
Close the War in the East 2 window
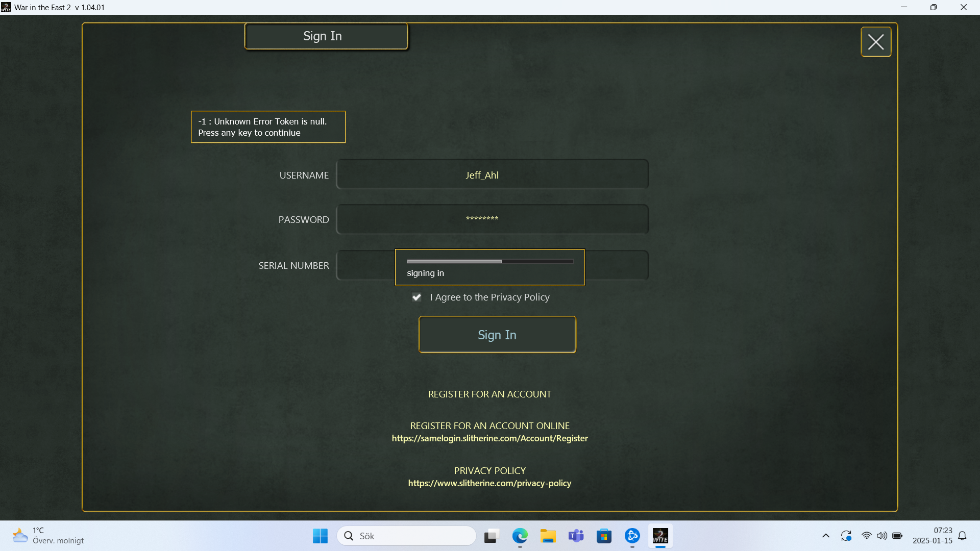(x=964, y=7)
